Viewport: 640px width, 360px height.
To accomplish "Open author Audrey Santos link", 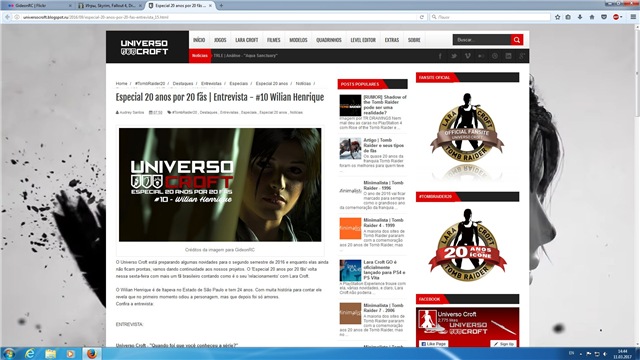I will click(131, 112).
